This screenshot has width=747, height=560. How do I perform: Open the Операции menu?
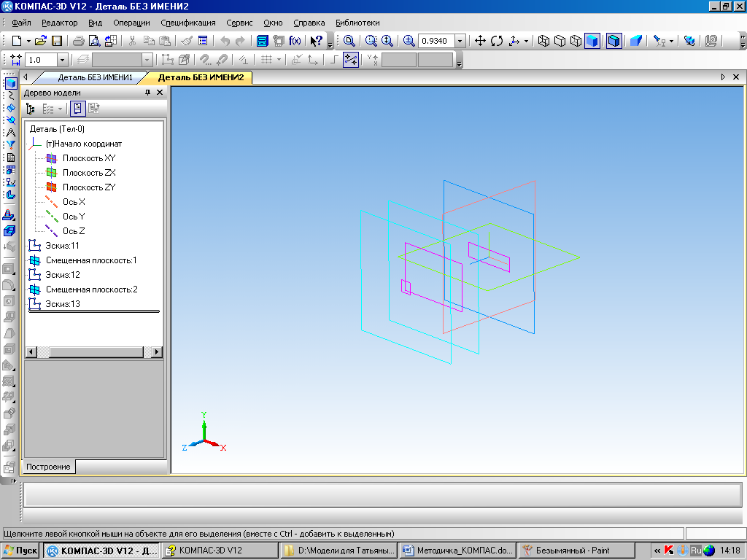(131, 23)
